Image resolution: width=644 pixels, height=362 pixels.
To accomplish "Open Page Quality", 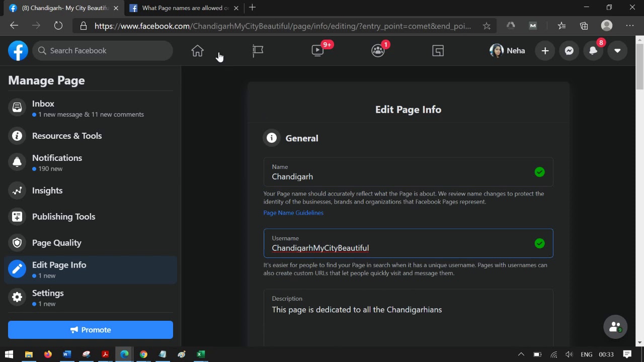I will 91,243.
